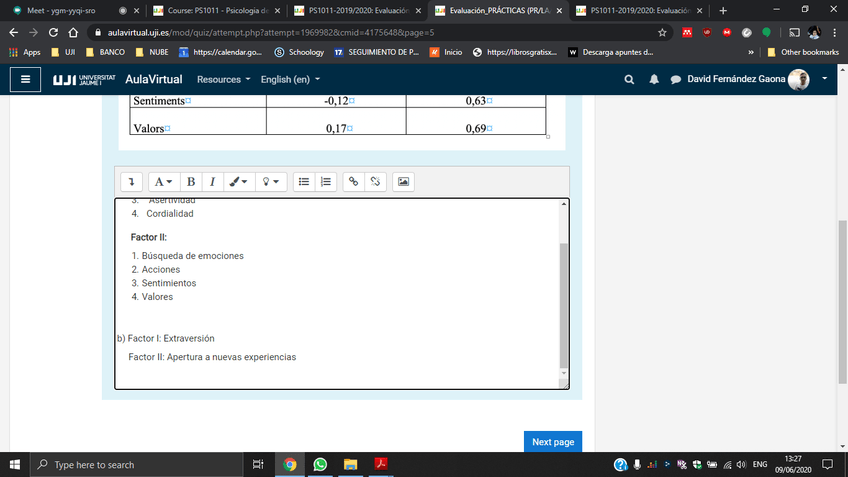Open messages chat icon
Screen dimensions: 848x477
675,80
